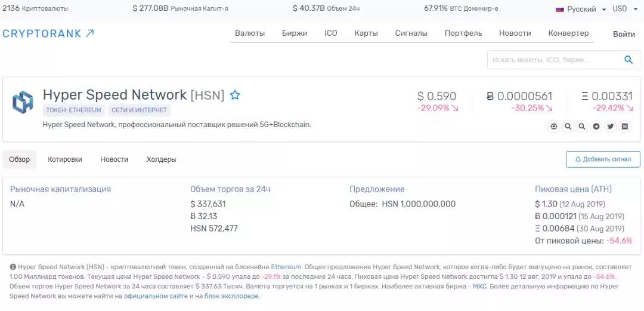
Task: Click the $ 1.30 ATH value
Action: pos(546,204)
